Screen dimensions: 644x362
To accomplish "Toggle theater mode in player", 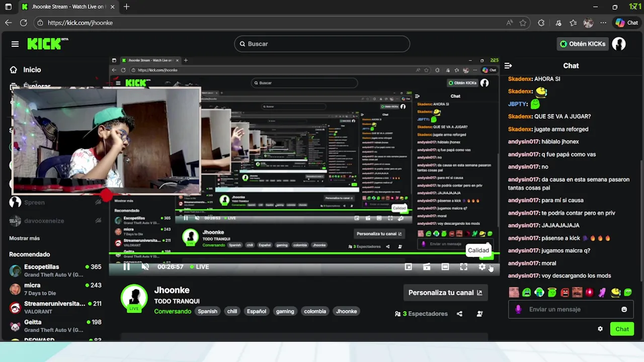I will point(445,267).
